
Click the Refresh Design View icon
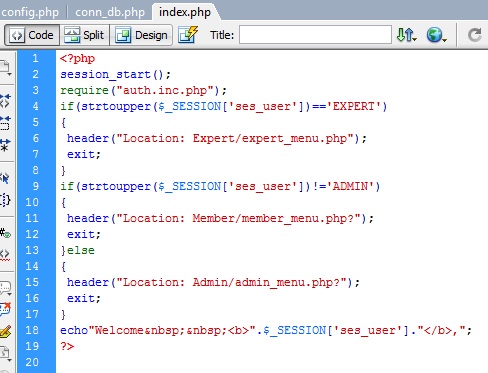pyautogui.click(x=474, y=35)
